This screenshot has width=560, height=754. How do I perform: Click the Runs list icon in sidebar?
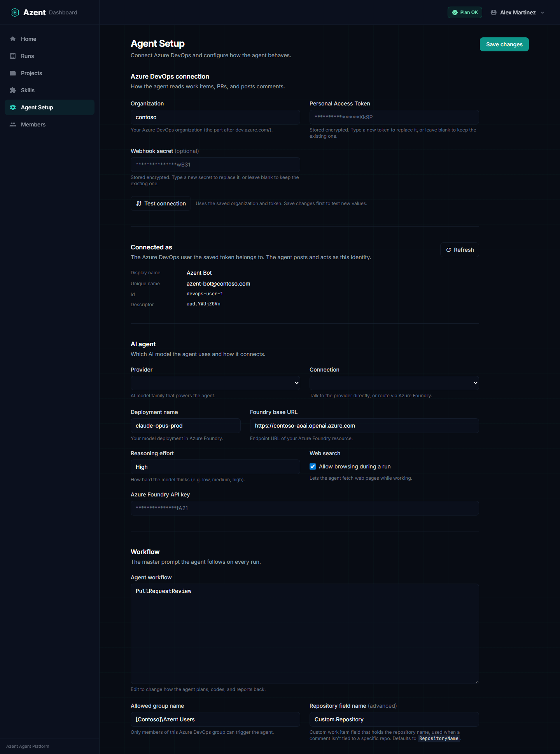[x=13, y=56]
